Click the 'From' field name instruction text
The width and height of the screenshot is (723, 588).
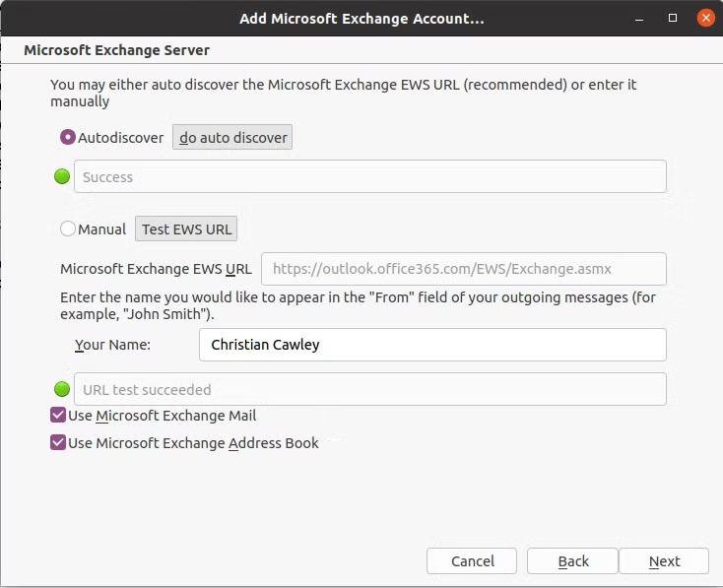coord(358,305)
